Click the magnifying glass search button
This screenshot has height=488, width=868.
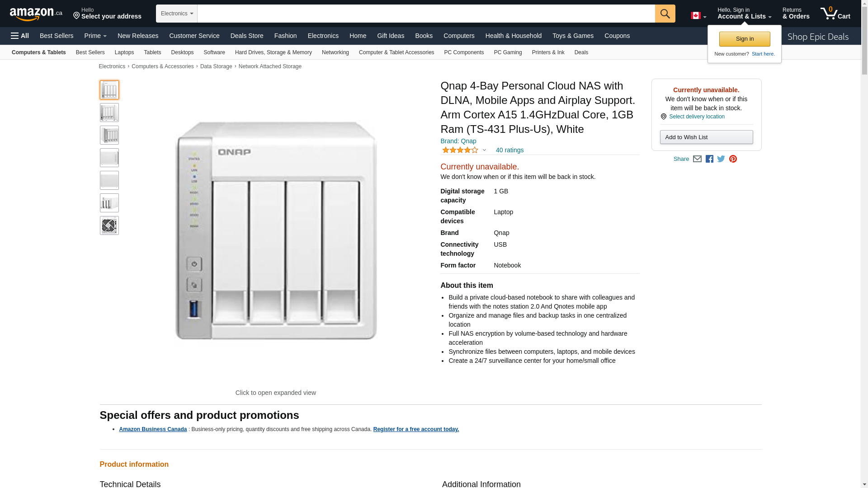coord(665,14)
